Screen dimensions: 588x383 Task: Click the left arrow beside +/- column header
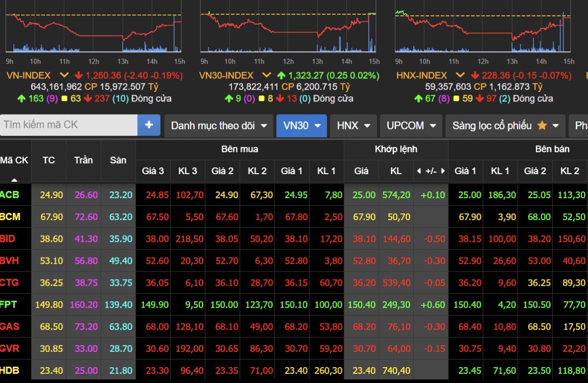(x=418, y=171)
